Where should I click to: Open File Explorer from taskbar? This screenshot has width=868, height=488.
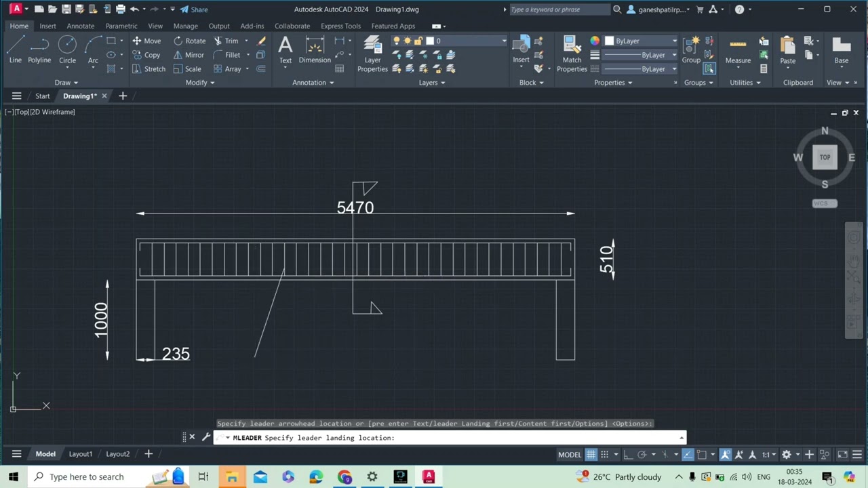(x=232, y=477)
